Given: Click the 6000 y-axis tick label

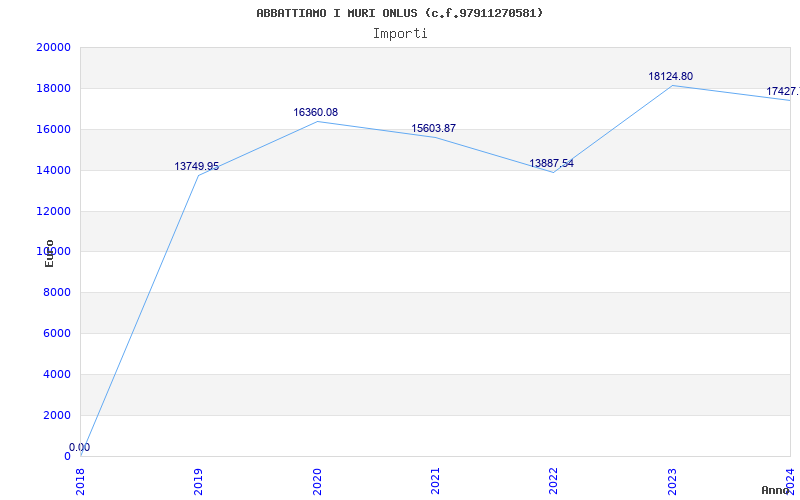Looking at the screenshot, I should [57, 333].
